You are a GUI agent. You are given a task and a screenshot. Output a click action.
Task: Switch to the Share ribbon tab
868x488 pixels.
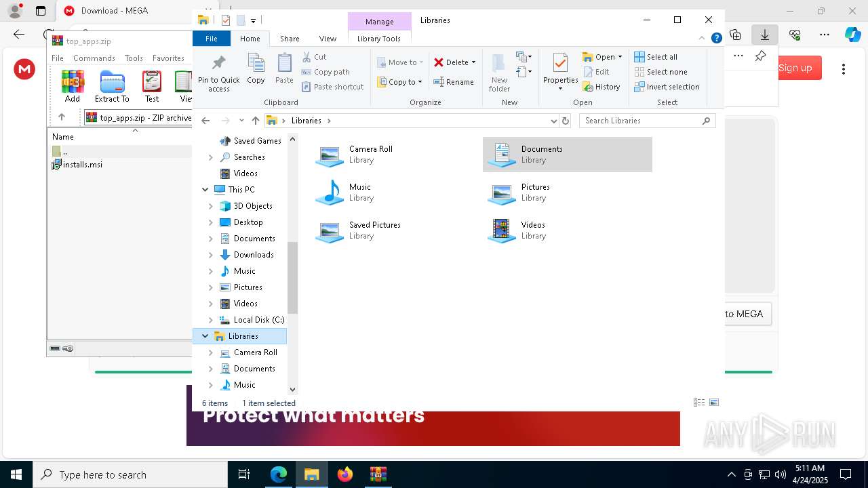[x=290, y=39]
